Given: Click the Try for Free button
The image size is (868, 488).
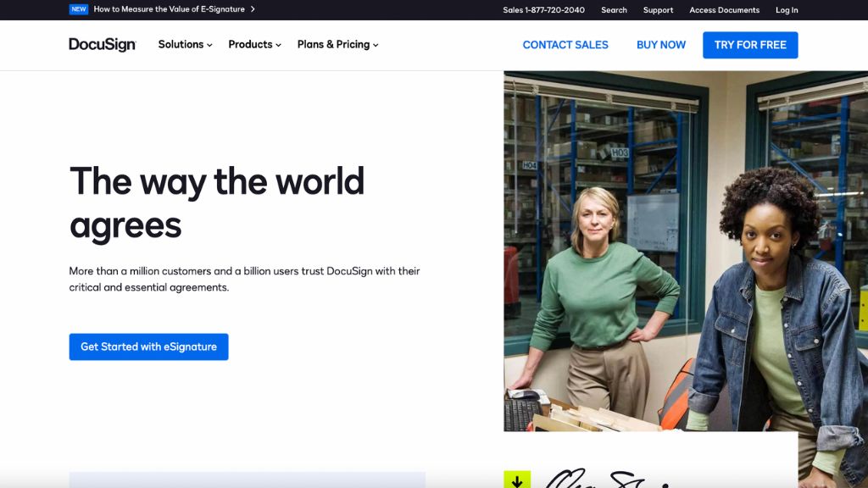Looking at the screenshot, I should click(749, 44).
